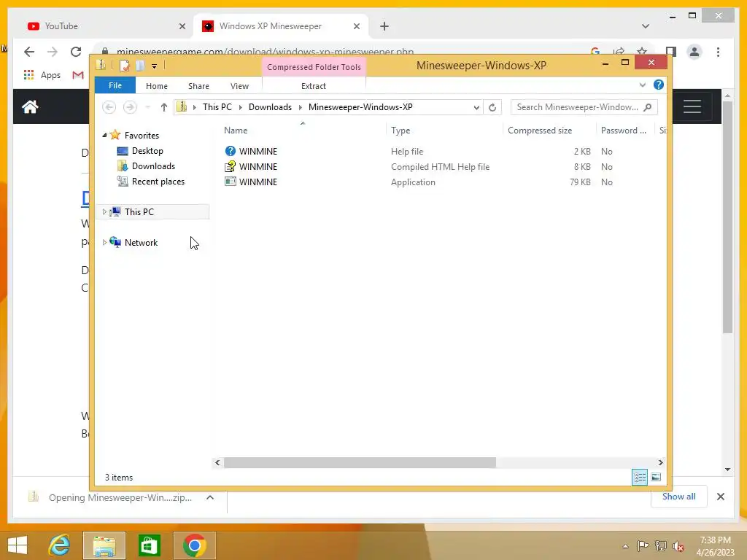Click the horizontal scrollbar thumb
Screen dimensions: 747x560
pos(360,462)
